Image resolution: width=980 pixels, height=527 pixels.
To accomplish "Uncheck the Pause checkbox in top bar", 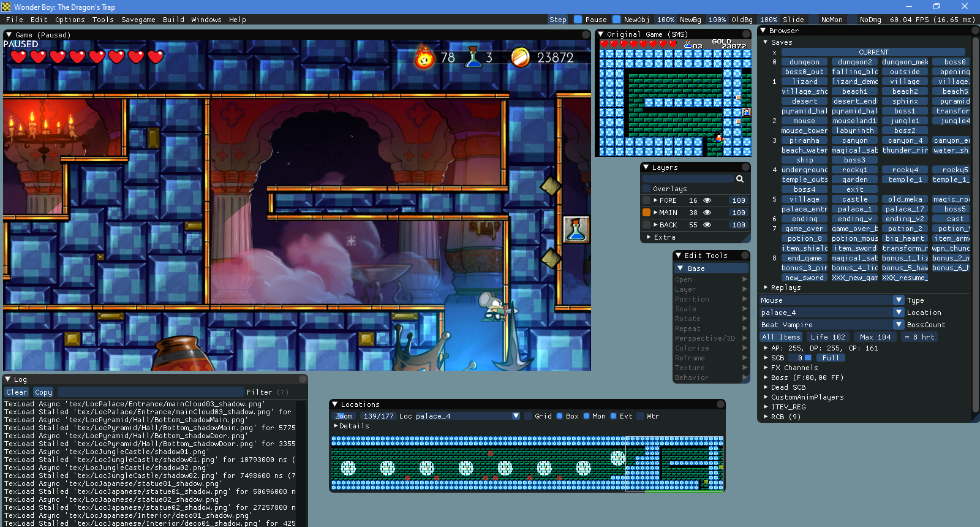I will [578, 20].
